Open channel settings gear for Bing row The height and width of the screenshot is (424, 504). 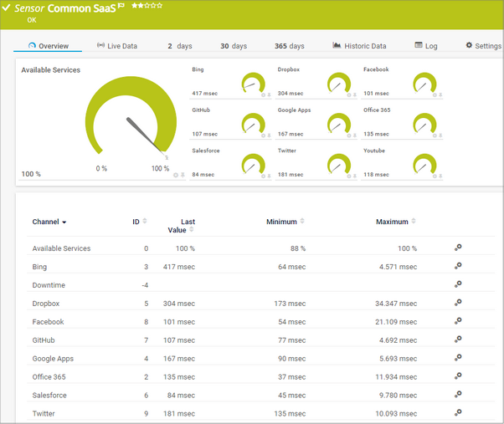[x=458, y=267]
